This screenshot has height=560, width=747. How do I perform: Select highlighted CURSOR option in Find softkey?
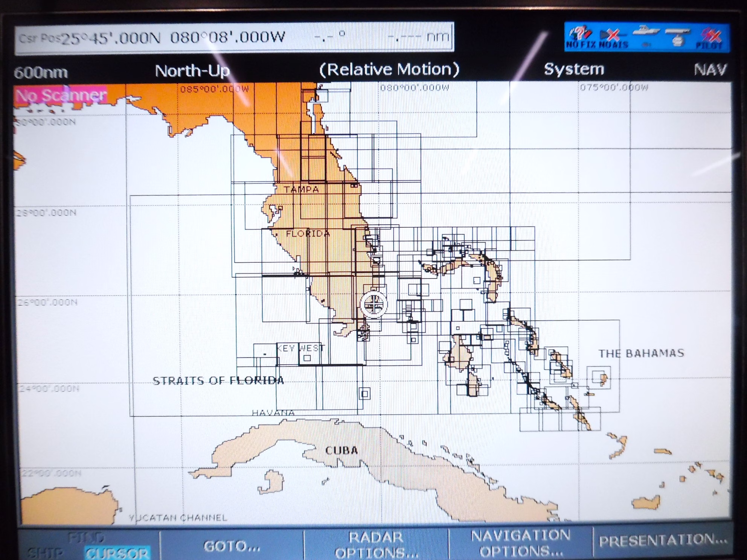pos(117,552)
